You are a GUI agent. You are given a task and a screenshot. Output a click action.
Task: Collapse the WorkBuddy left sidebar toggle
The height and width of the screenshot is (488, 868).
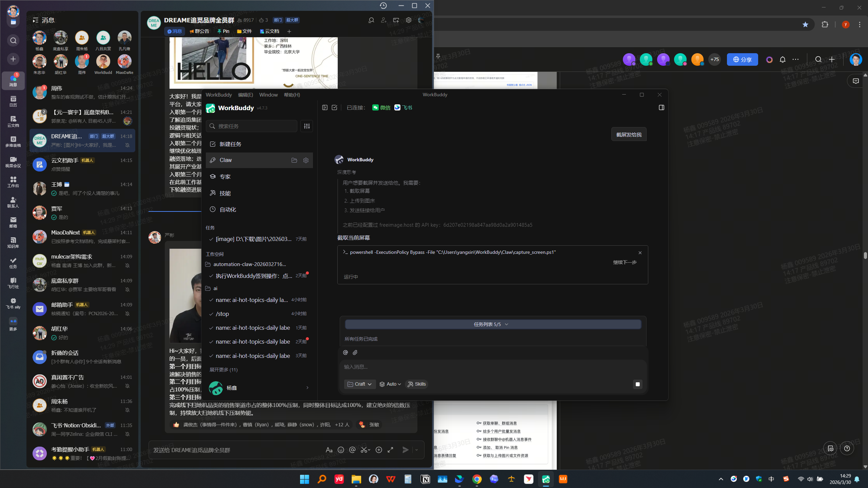325,107
